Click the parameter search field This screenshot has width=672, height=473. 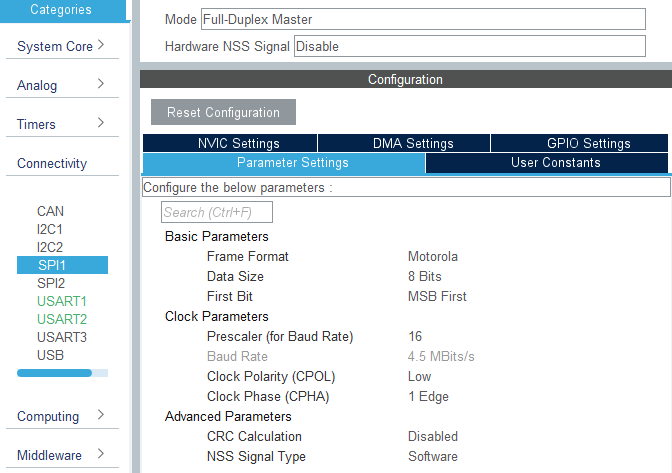217,212
